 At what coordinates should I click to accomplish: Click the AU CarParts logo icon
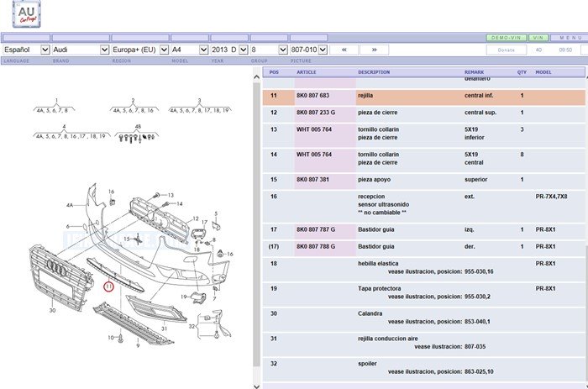click(x=26, y=14)
